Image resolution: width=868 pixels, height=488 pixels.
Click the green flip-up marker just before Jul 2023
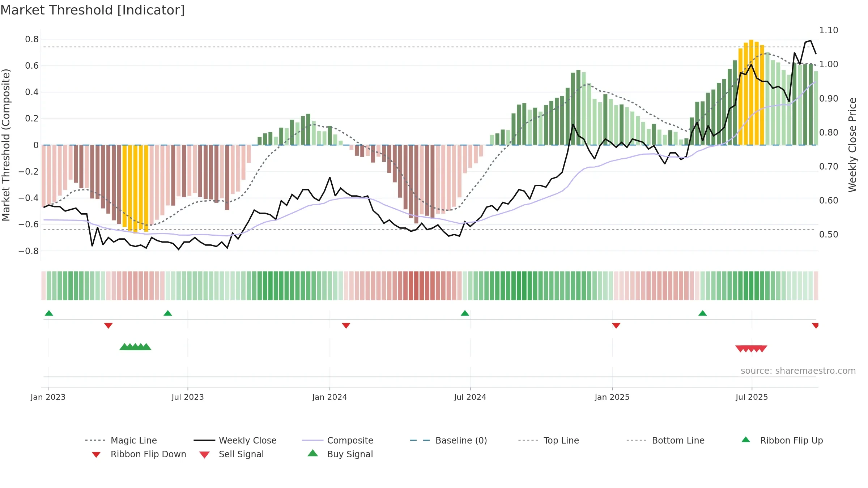point(168,313)
